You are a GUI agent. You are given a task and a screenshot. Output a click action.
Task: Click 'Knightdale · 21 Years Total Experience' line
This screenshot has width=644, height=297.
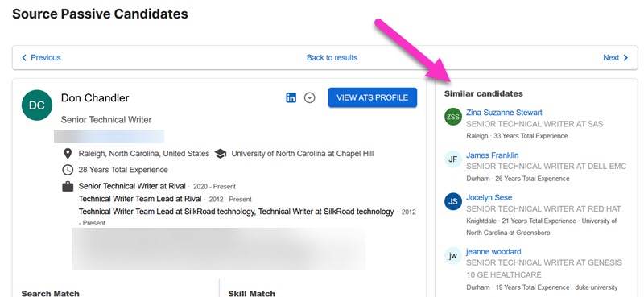(x=521, y=221)
